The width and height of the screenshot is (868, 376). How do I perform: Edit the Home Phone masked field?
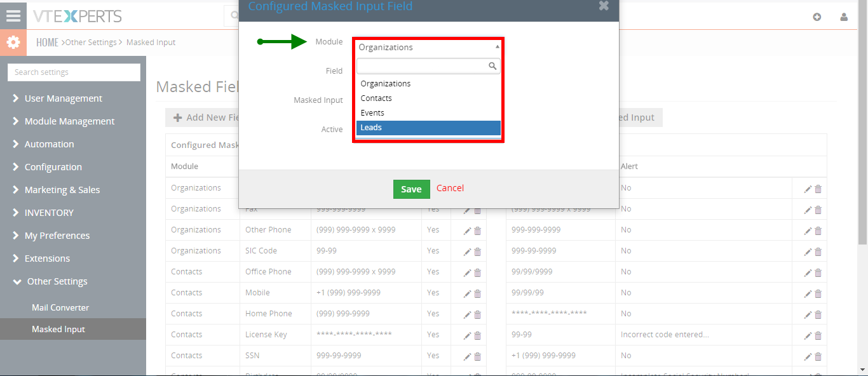click(x=467, y=315)
